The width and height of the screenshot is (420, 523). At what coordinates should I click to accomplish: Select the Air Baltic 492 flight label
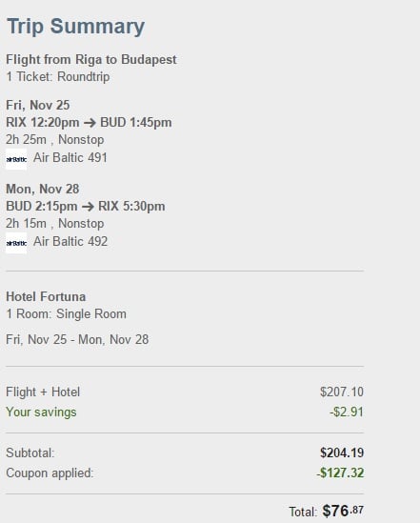tap(70, 241)
